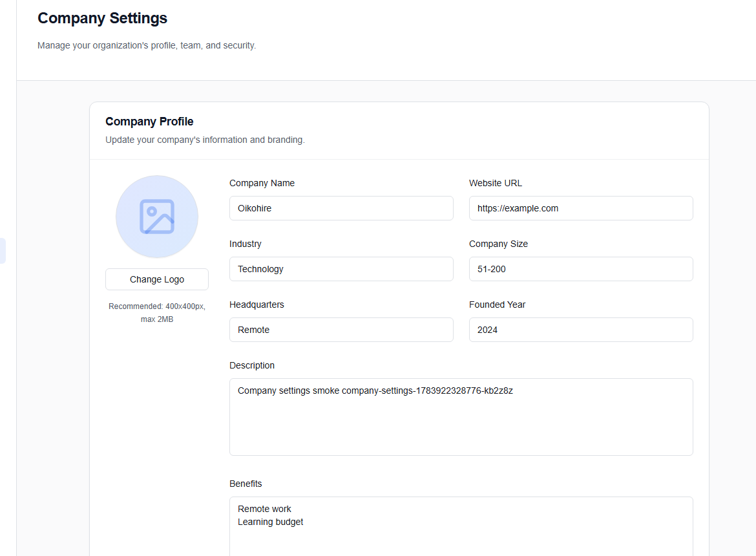This screenshot has width=756, height=556.
Task: Click inside the Benefits text area
Action: click(x=461, y=527)
